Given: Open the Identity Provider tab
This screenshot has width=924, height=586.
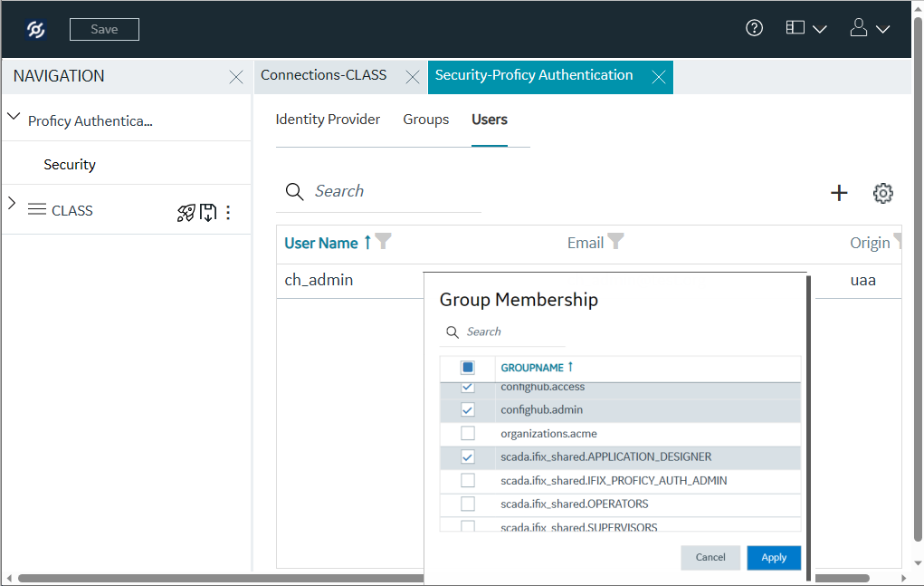Looking at the screenshot, I should pyautogui.click(x=328, y=120).
